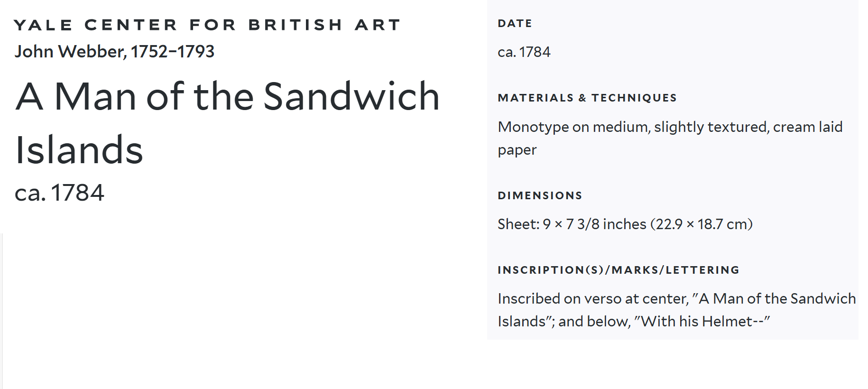Click ca. 1784 under the DATE heading
The width and height of the screenshot is (868, 389).
(x=524, y=52)
